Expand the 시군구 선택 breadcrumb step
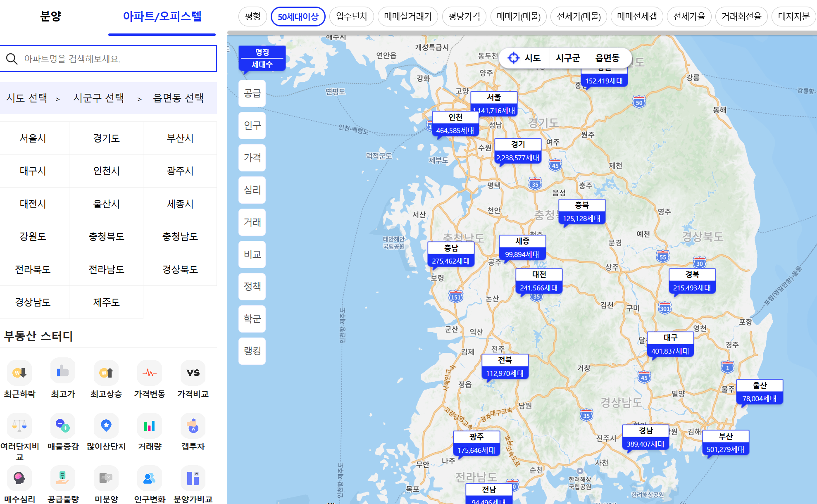 (x=98, y=98)
